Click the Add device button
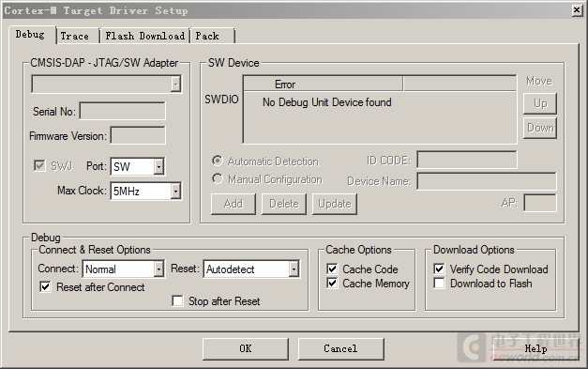Viewport: 588px width, 369px height. tap(234, 204)
